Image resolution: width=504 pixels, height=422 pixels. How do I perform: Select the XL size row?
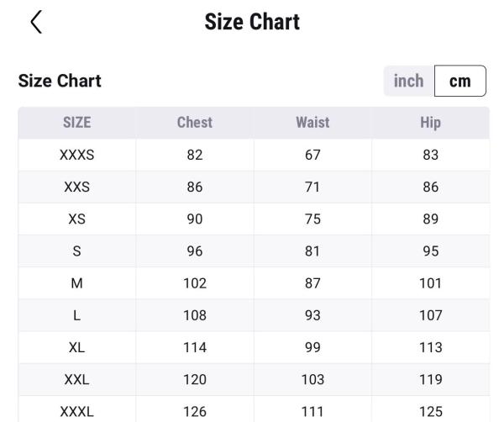click(76, 347)
